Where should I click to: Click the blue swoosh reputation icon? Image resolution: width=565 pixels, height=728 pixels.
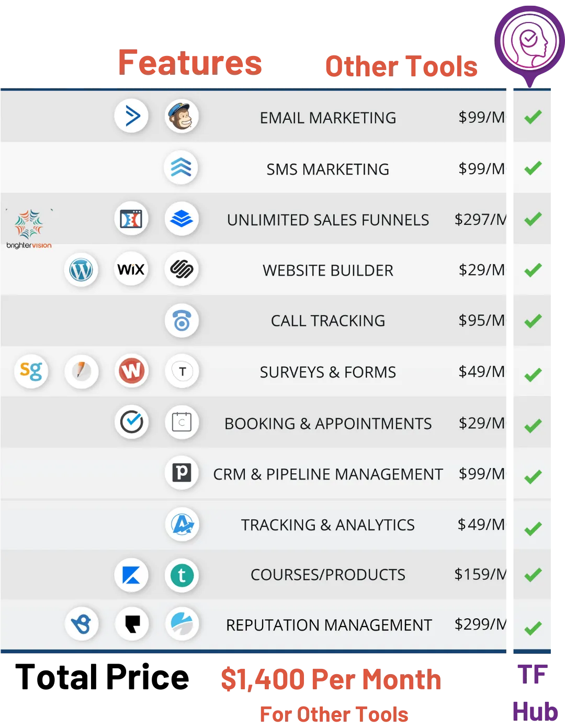pyautogui.click(x=182, y=623)
